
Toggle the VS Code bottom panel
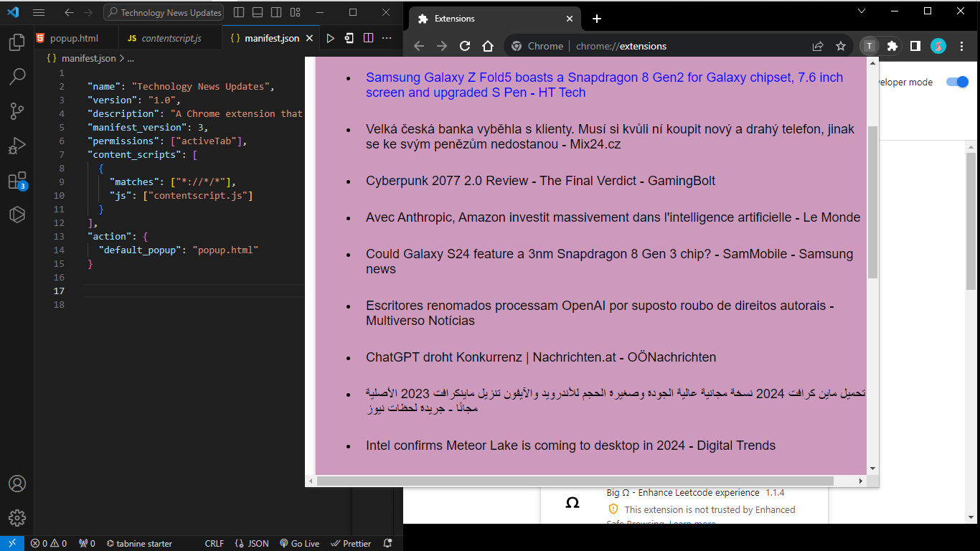point(258,12)
